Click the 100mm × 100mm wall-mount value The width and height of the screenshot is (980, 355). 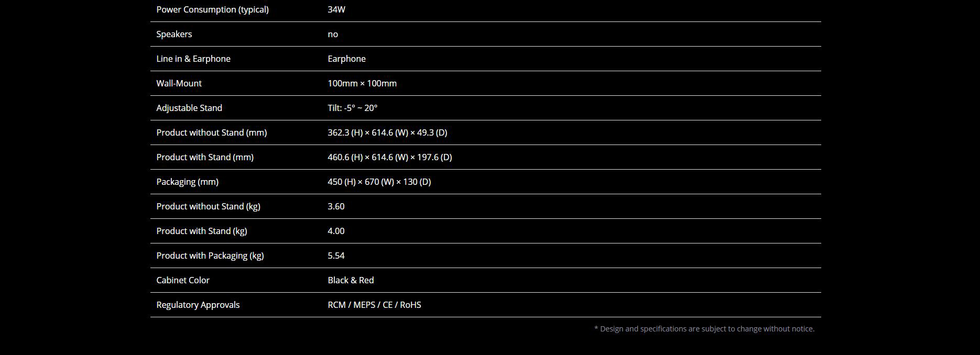[362, 83]
